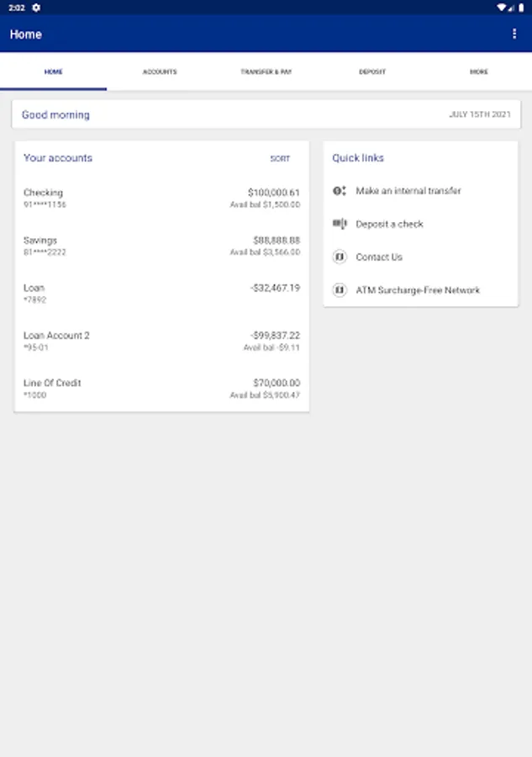Tap the Wi-Fi status icon
The height and width of the screenshot is (757, 532).
click(501, 8)
